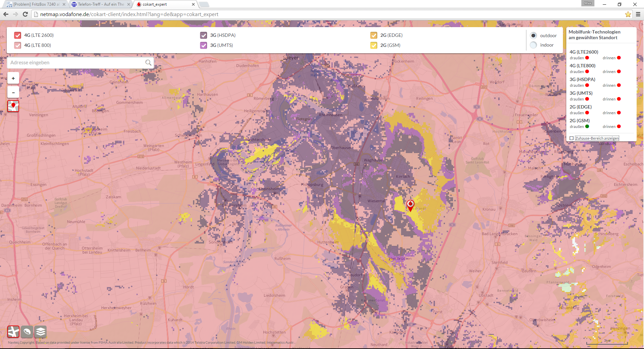Click the red map pin near Kirrlach
This screenshot has height=349, width=644.
click(x=410, y=205)
